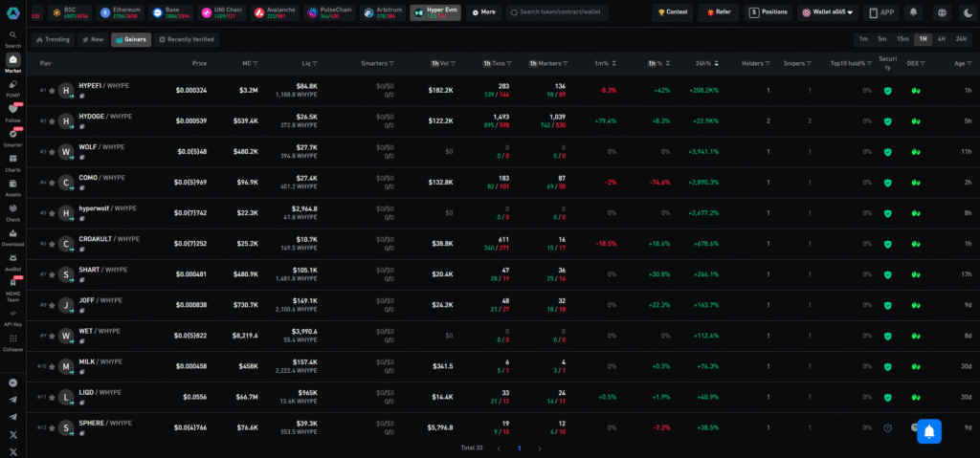Select the Avalanche chain tab

point(275,12)
